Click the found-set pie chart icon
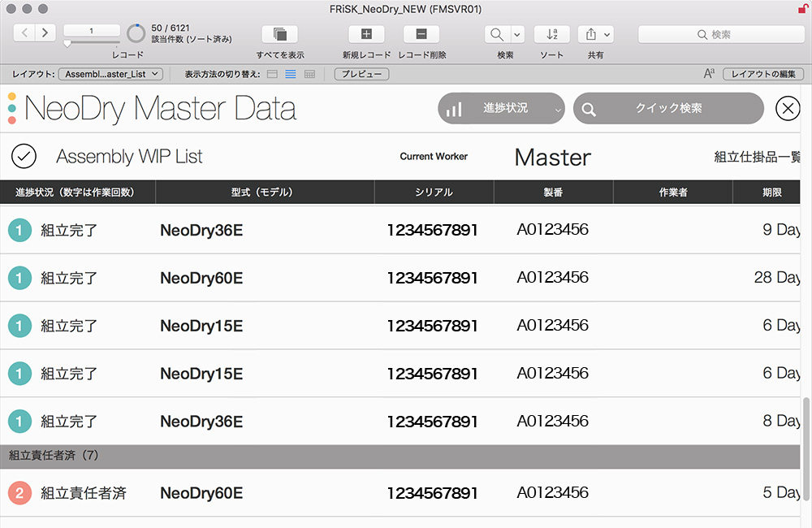The image size is (812, 528). click(x=136, y=34)
